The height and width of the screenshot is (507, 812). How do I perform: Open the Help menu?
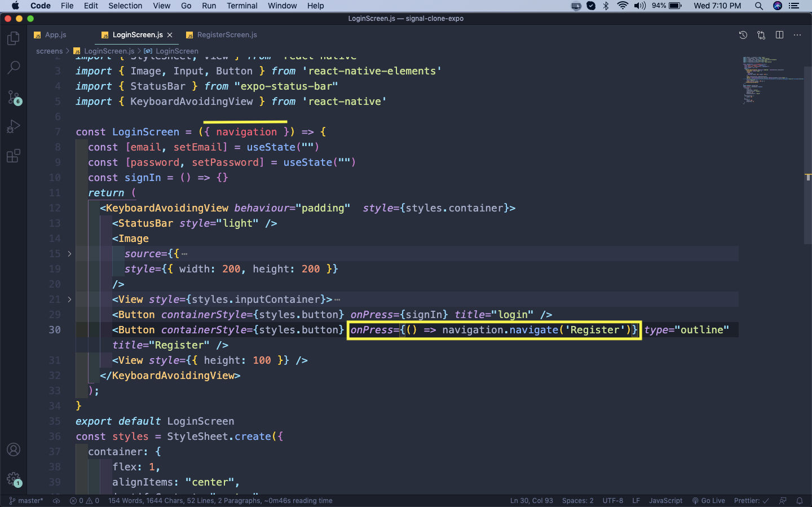pyautogui.click(x=315, y=6)
